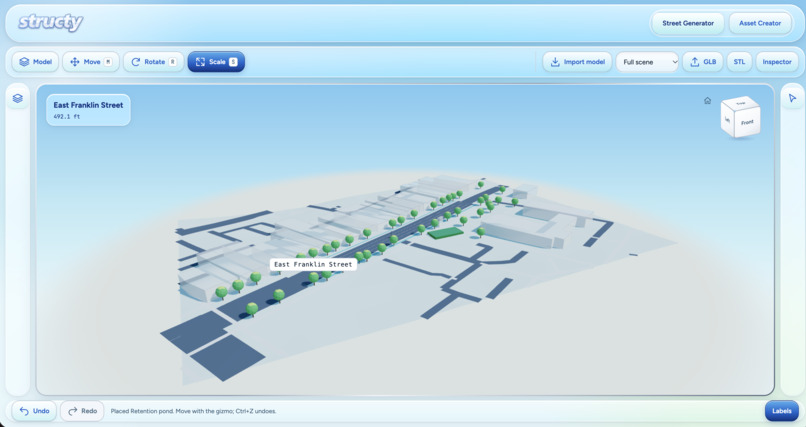Image resolution: width=806 pixels, height=427 pixels.
Task: Click the Left face of the view cube
Action: point(728,119)
